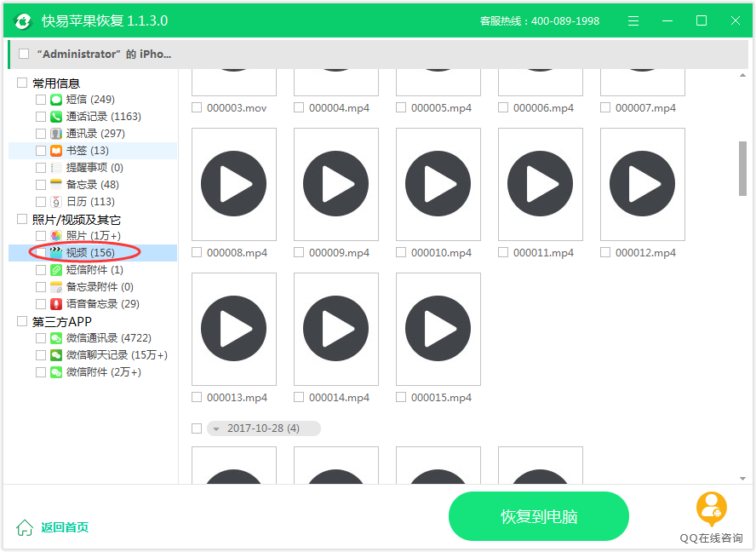Select 照片 (1万+) in the sidebar
Screen dimensions: 756x552
click(x=93, y=236)
